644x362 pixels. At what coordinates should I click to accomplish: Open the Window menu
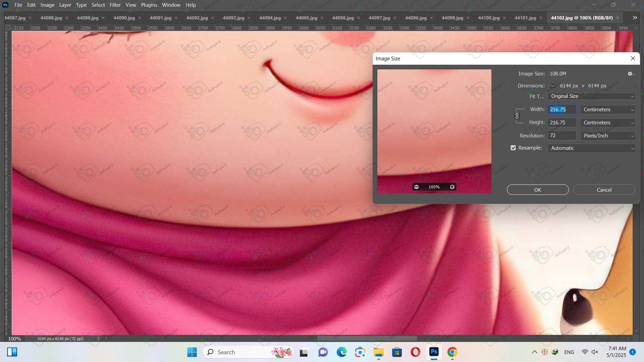(171, 5)
